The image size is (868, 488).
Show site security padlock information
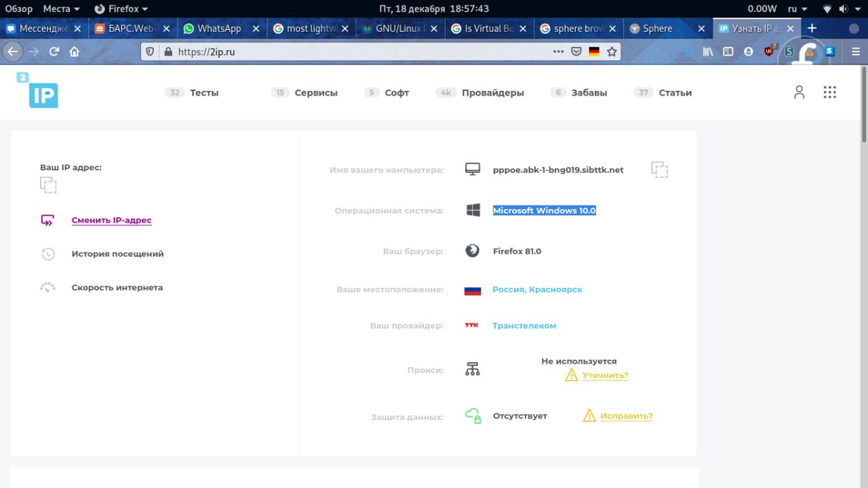point(168,52)
